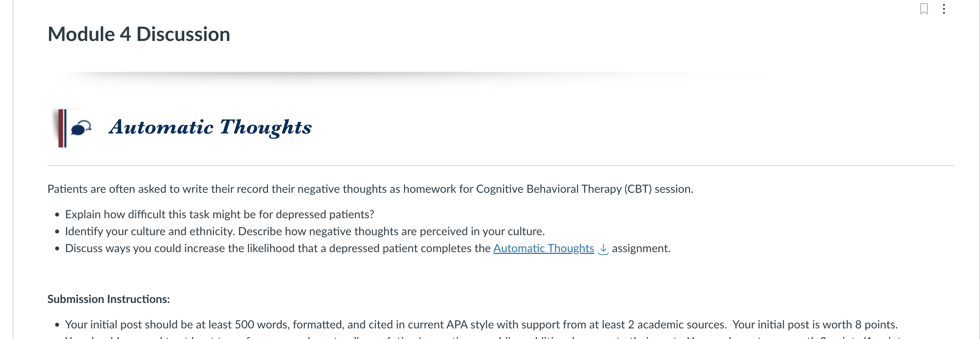Open the three-dot options menu
Image resolution: width=980 pixels, height=339 pixels.
(x=944, y=9)
